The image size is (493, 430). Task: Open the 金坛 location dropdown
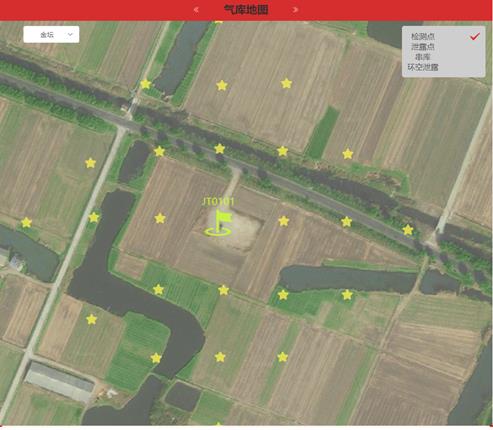51,35
